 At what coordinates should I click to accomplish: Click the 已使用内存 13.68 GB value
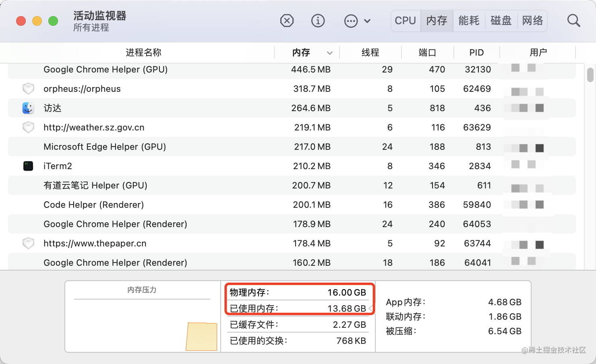347,308
